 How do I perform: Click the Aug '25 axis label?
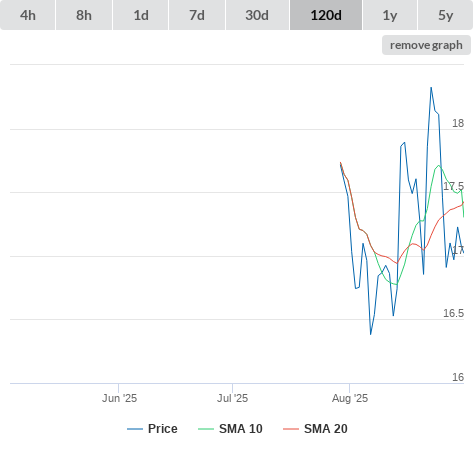click(350, 398)
